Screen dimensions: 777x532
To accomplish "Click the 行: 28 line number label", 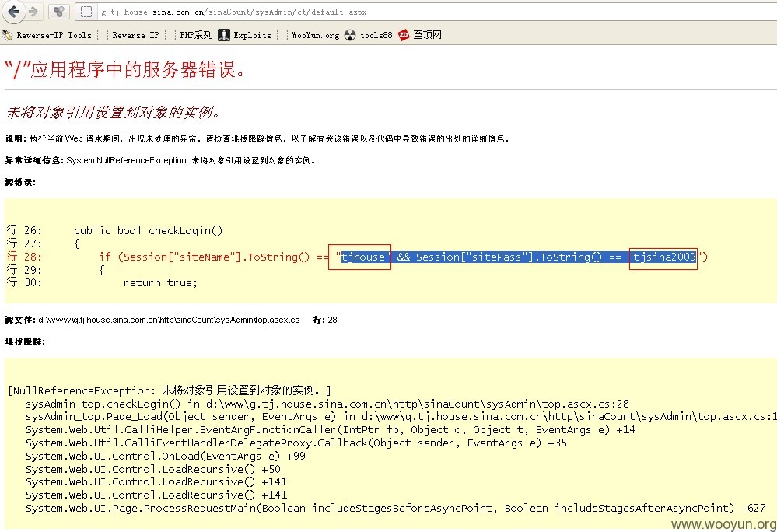I will 325,320.
